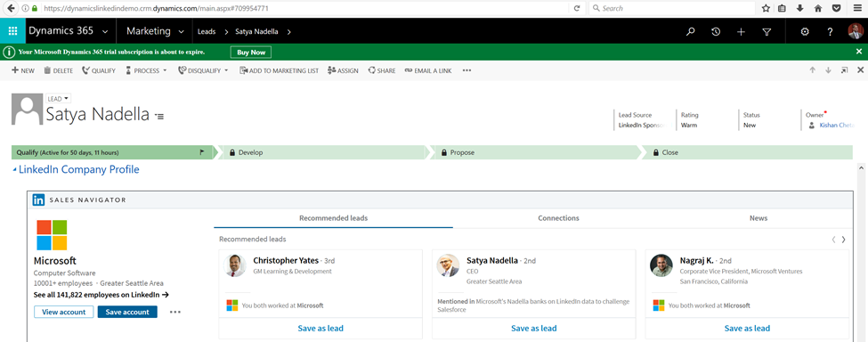Select the Develop process stage
868x342 pixels.
coord(324,152)
